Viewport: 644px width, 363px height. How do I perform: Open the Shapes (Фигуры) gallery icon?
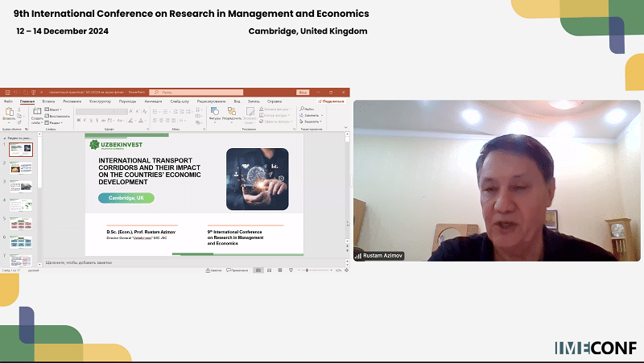tap(215, 112)
